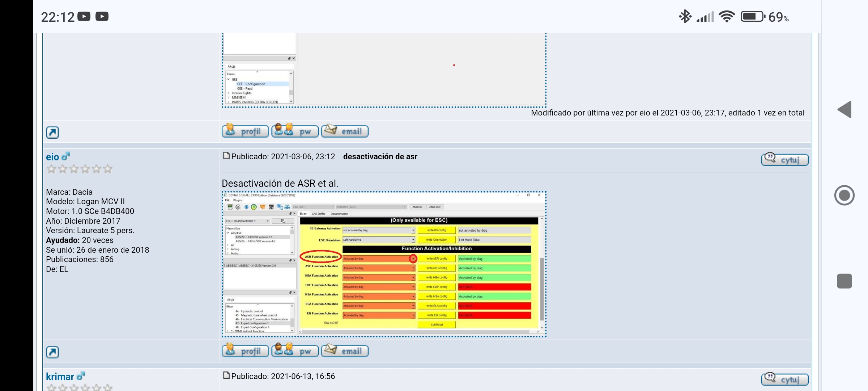Click back-to-top arrow icon below eio's post
Viewport: 868px width, 391px height.
tap(52, 352)
